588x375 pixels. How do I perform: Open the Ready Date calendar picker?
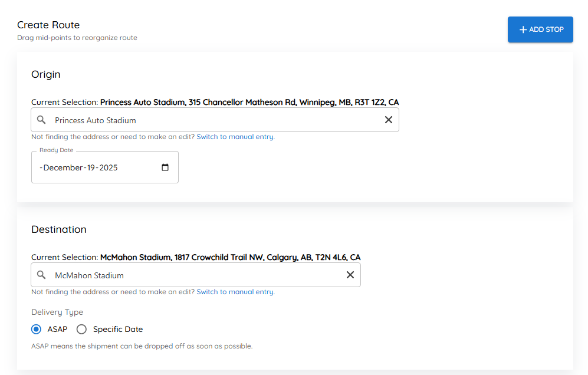(165, 167)
